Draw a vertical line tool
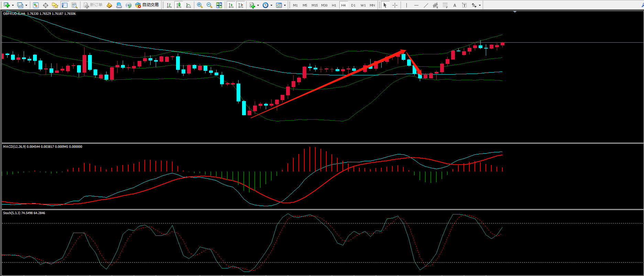Image resolution: width=644 pixels, height=276 pixels. click(406, 5)
